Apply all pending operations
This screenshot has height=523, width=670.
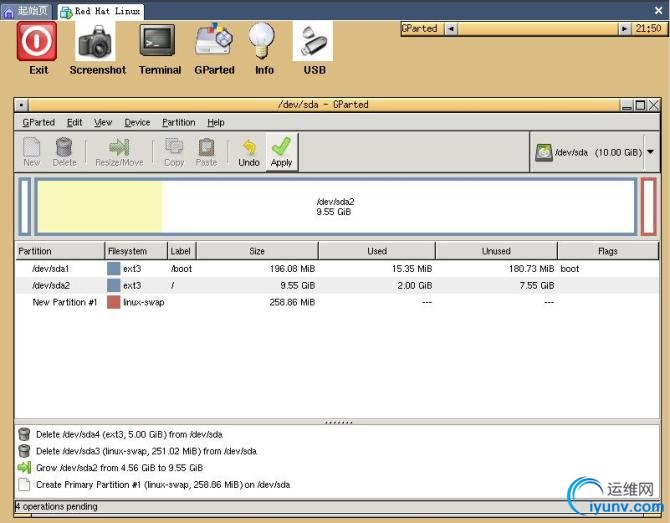(282, 152)
